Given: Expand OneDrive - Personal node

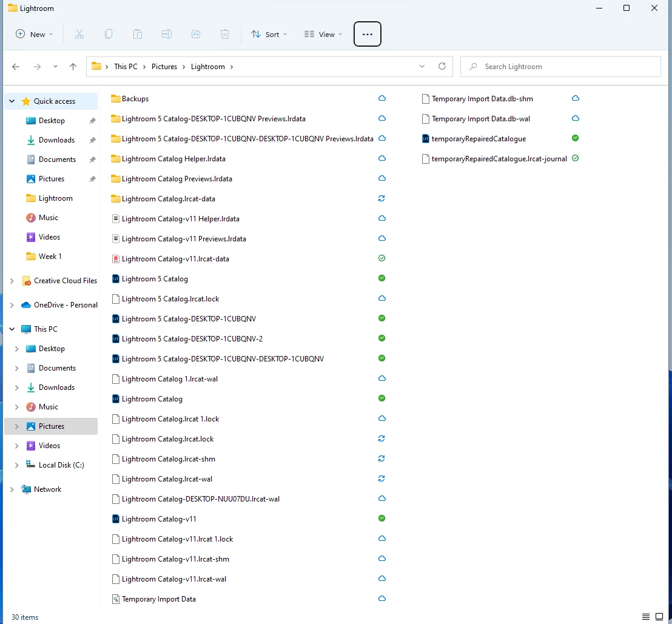Looking at the screenshot, I should (12, 305).
